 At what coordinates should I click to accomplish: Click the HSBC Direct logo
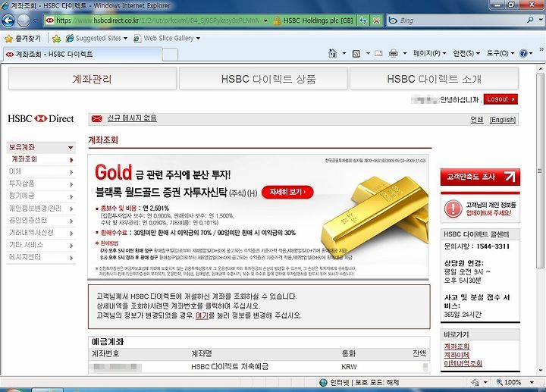41,119
